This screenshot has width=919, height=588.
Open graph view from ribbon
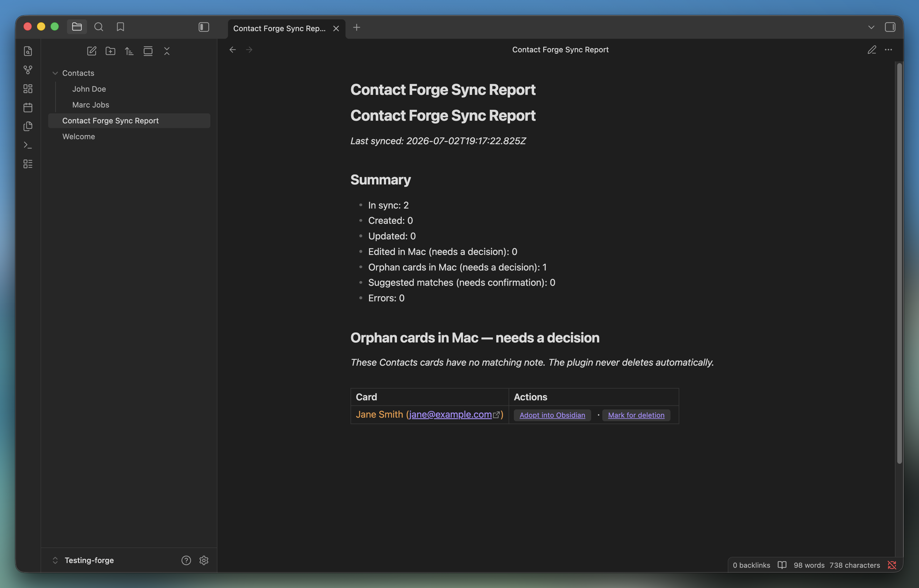28,70
